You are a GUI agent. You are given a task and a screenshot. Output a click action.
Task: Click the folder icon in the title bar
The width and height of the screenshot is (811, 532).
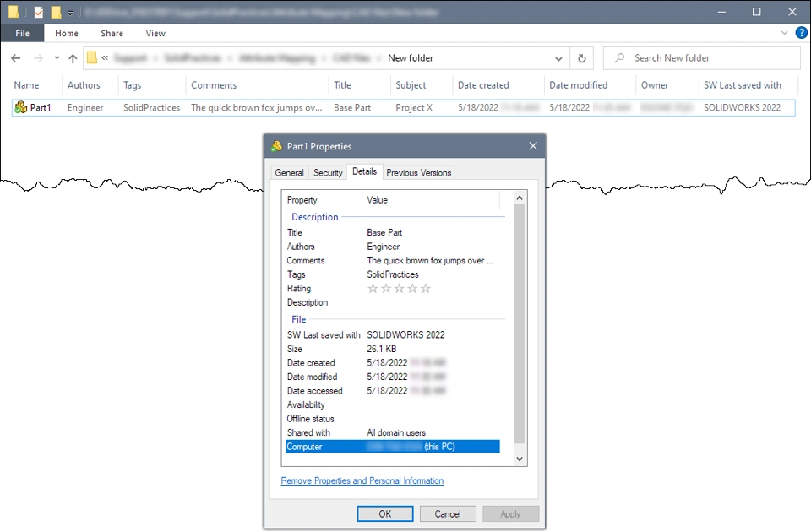[x=14, y=12]
